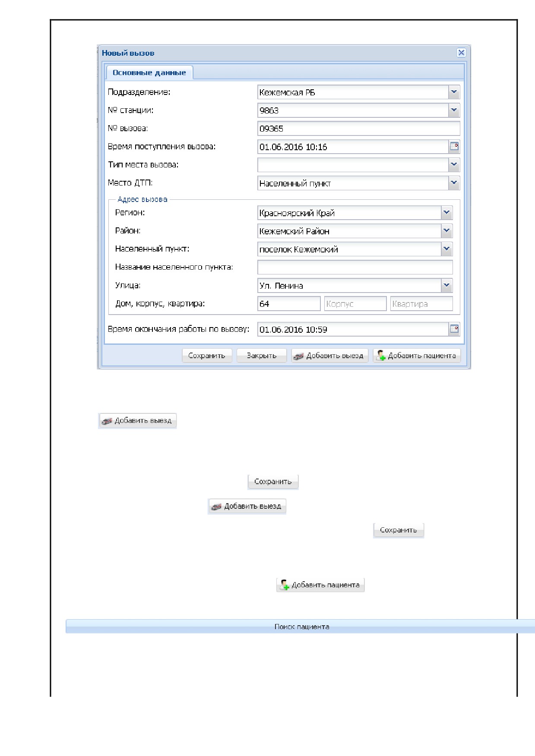
Task: Expand the Место ДТП dropdown
Action: pyautogui.click(x=454, y=183)
